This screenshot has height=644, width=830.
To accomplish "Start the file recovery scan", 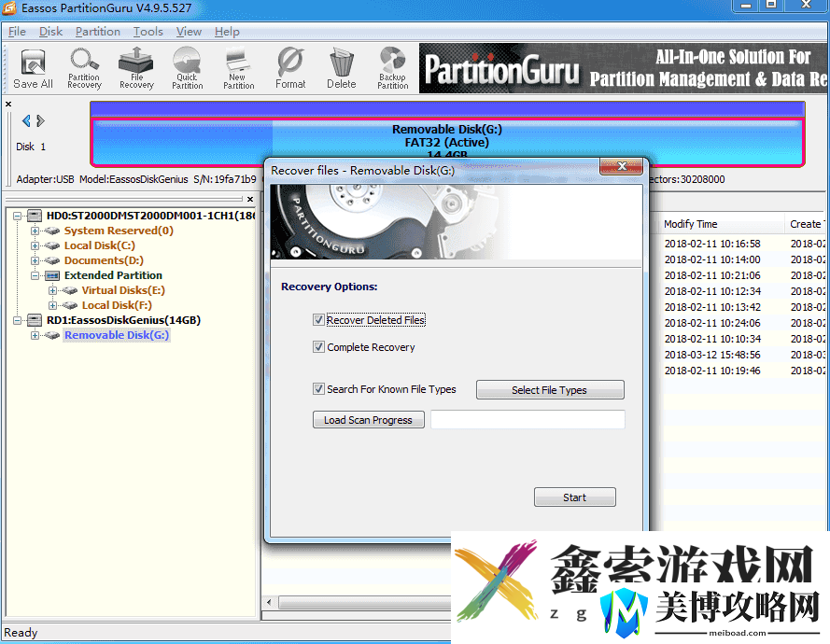I will (575, 497).
